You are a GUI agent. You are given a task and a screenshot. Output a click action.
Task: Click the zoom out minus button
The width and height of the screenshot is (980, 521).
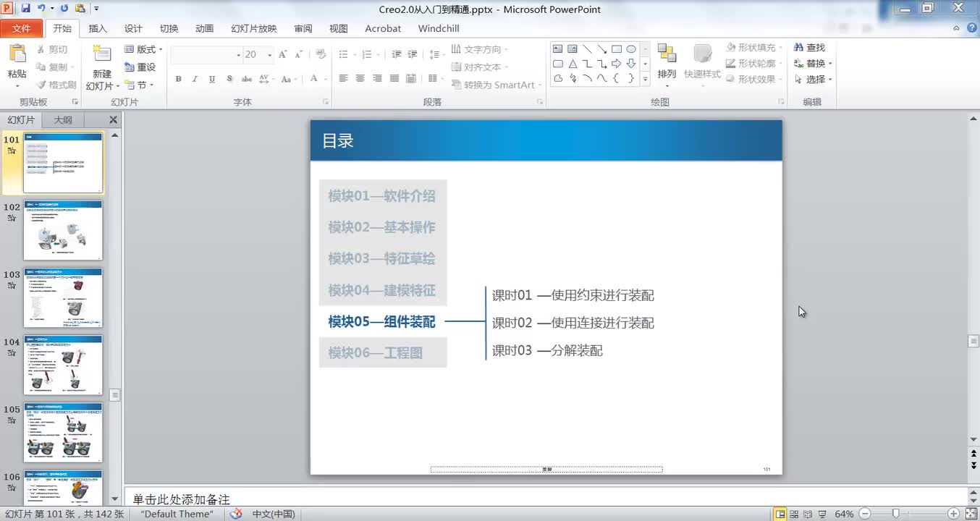pyautogui.click(x=865, y=514)
